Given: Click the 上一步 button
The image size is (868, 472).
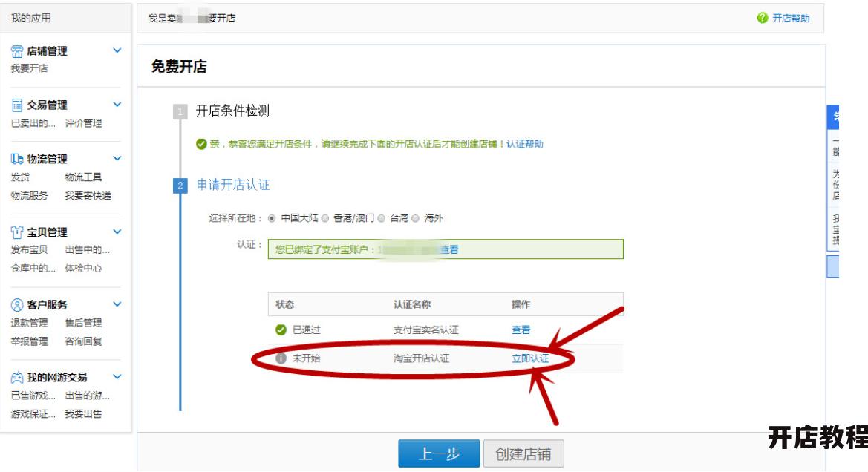Looking at the screenshot, I should 439,453.
